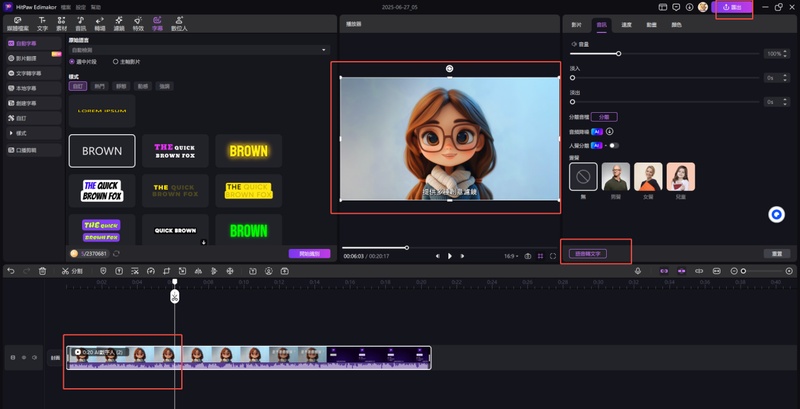800x409 pixels.
Task: Open the 數位人 (Digital Human) icon
Action: [x=180, y=22]
